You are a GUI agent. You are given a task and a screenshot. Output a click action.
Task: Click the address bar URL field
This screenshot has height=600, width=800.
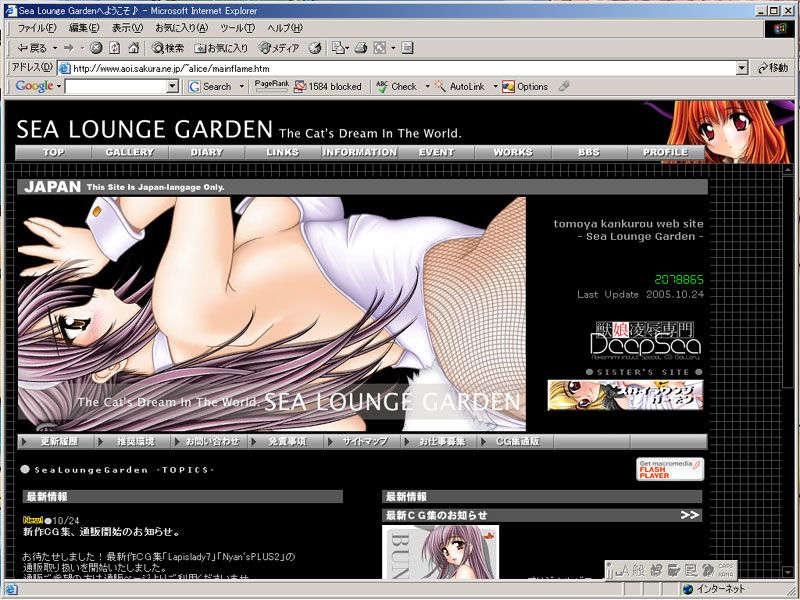[398, 68]
